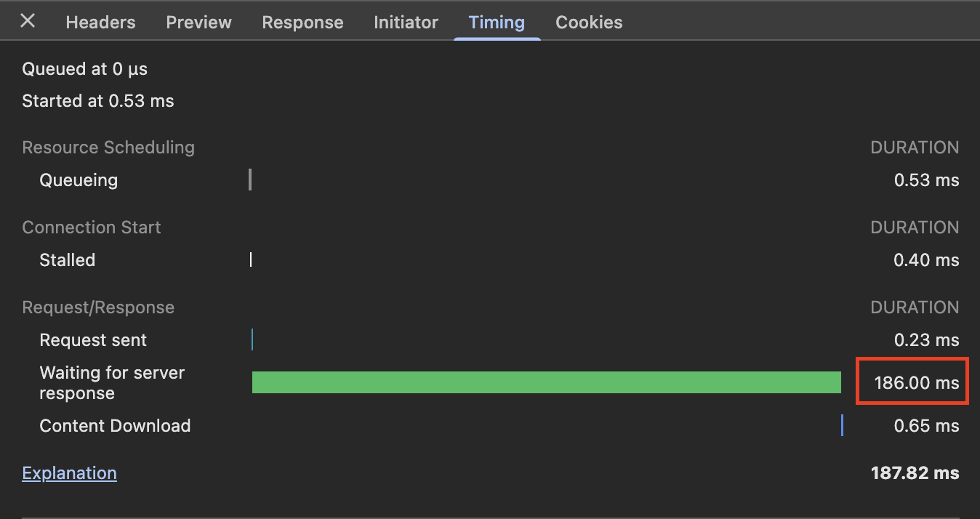Viewport: 980px width, 519px height.
Task: Click the total 187.82 ms value
Action: click(x=915, y=473)
